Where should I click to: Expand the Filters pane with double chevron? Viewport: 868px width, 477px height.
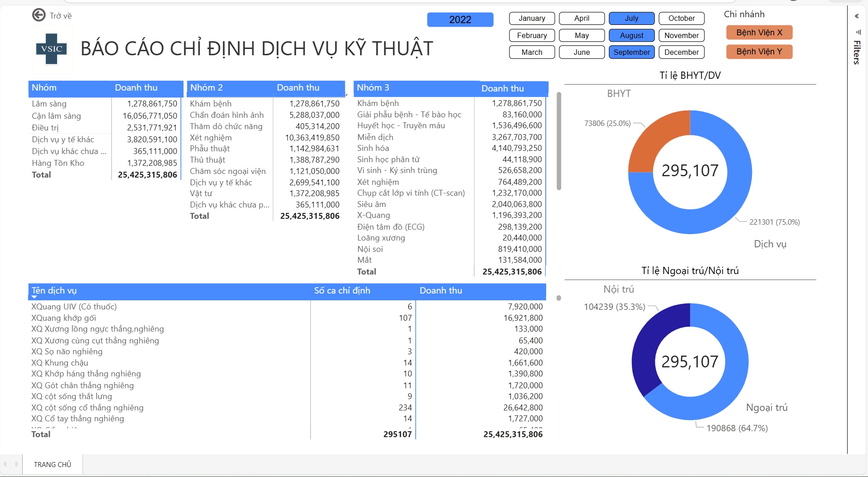tap(857, 16)
